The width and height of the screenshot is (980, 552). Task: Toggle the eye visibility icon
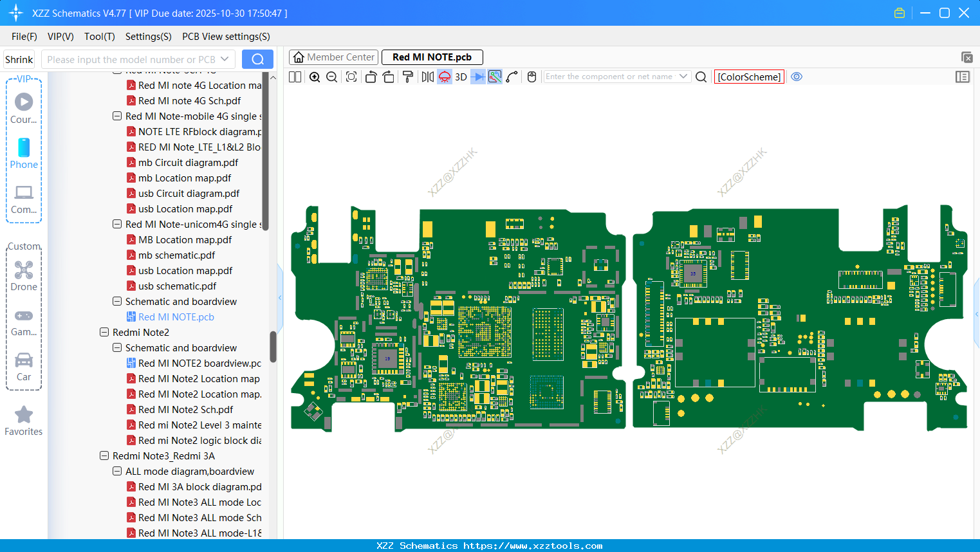(x=797, y=77)
